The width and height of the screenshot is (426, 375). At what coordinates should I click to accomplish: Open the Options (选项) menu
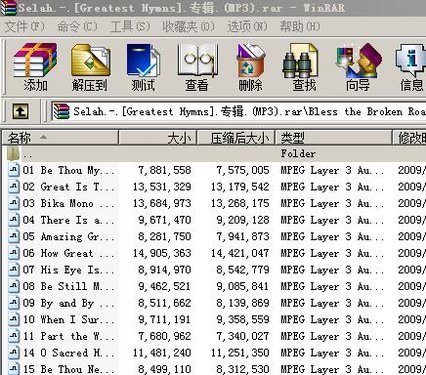click(x=247, y=27)
